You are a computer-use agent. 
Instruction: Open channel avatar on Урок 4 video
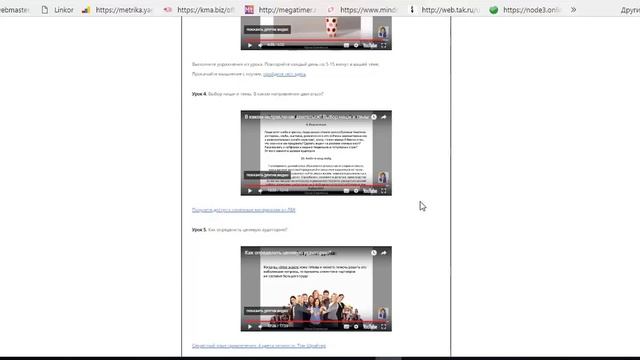[x=382, y=177]
